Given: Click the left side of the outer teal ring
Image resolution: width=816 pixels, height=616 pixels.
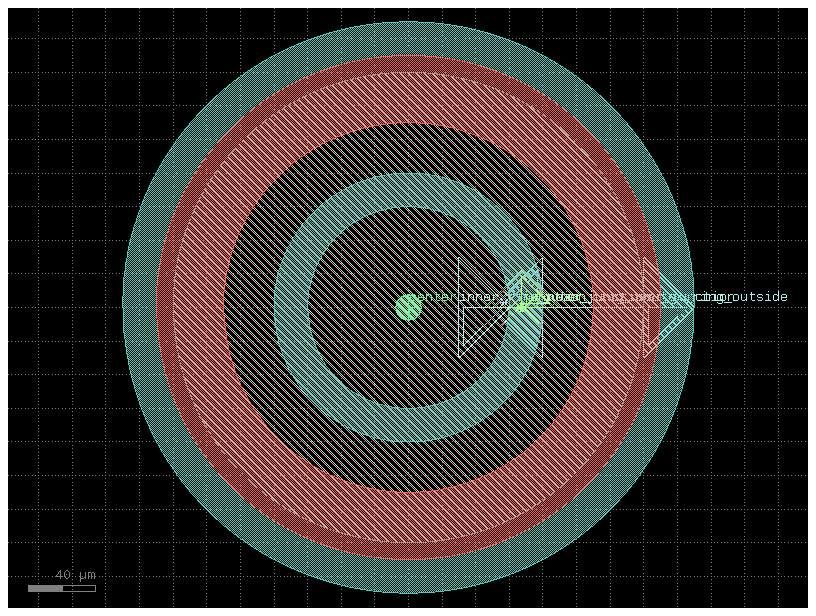Looking at the screenshot, I should point(139,307).
